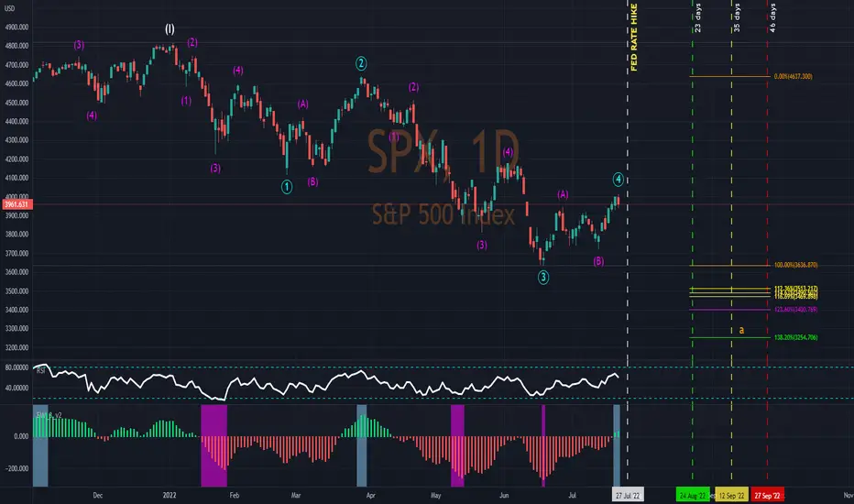Select the FED RATE HIKE label
The image size is (854, 504).
(x=634, y=37)
